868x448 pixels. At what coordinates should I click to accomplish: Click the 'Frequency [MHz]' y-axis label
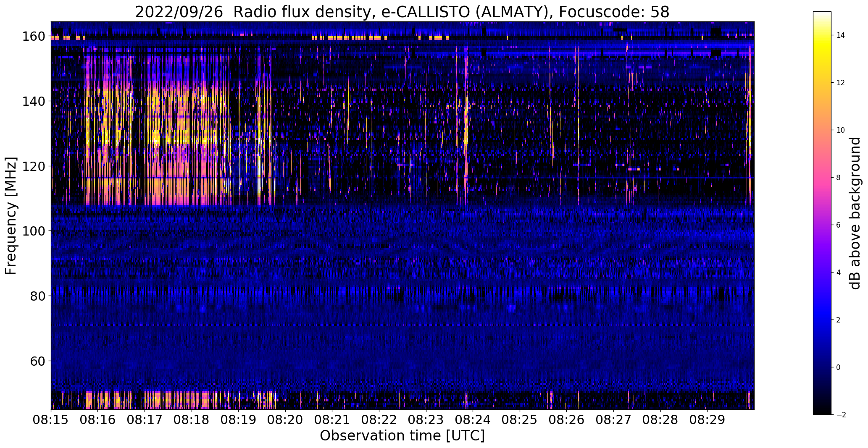[11, 216]
